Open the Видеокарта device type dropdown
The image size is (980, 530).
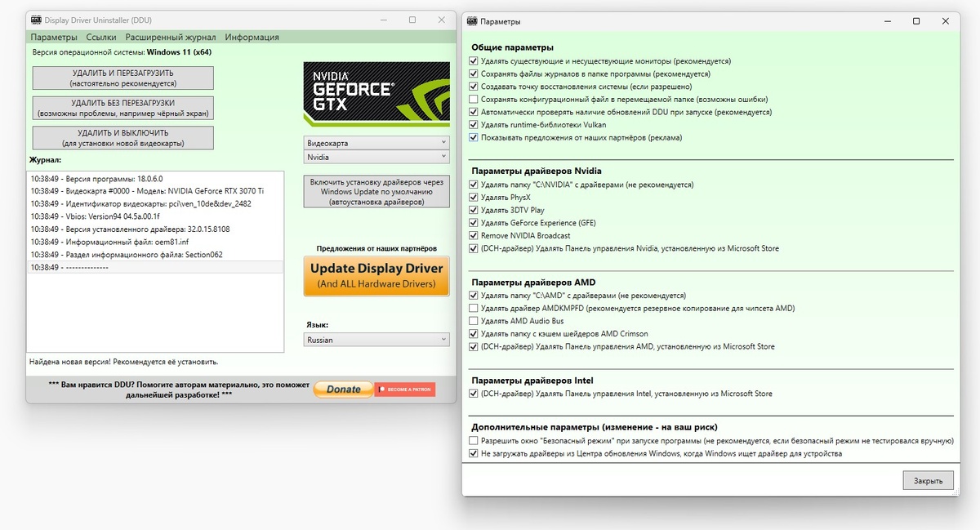click(376, 143)
